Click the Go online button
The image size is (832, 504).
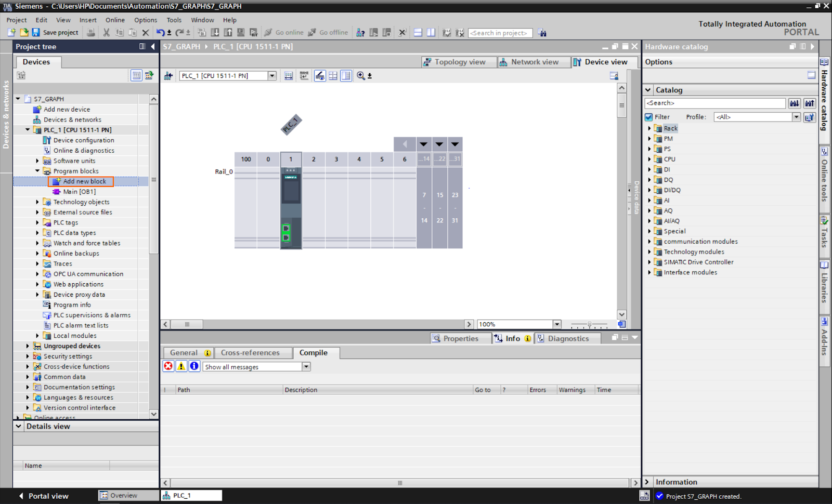pos(284,32)
